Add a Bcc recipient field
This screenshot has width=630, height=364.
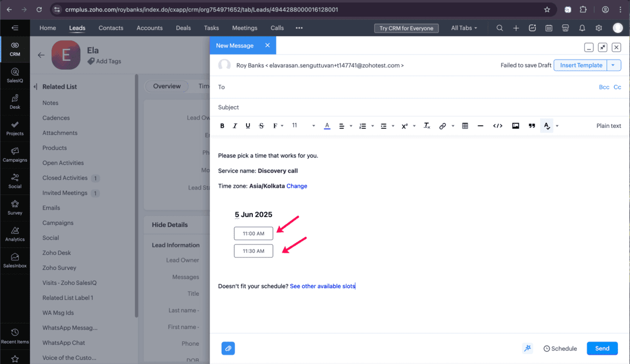[604, 87]
